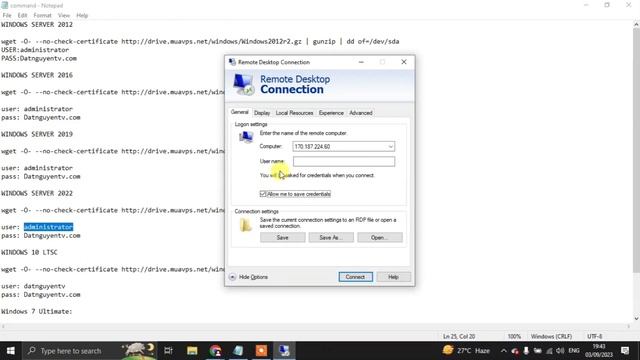Click 'PASS:Datnguyentv.com' line in Notepad

click(x=39, y=58)
